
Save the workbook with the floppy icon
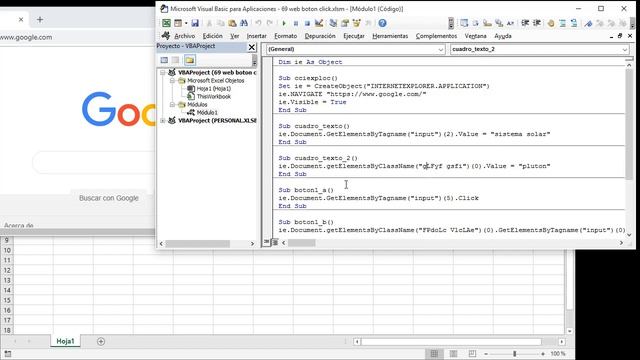coord(195,23)
